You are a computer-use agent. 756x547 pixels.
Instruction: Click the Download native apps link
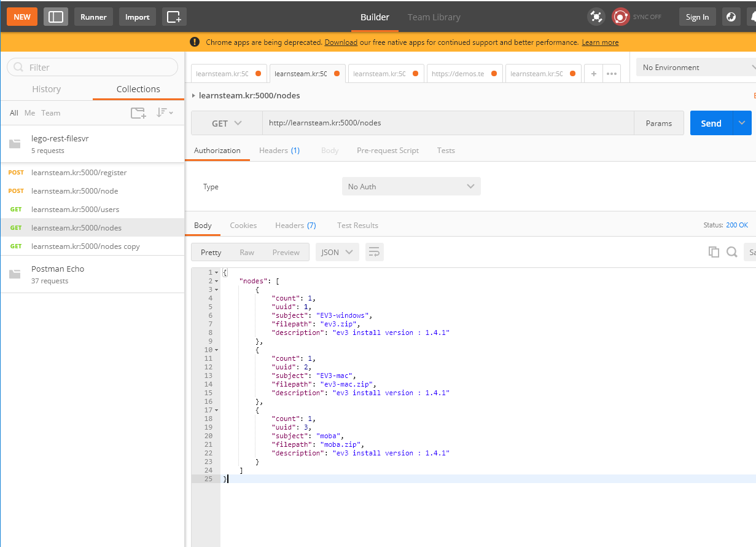341,42
